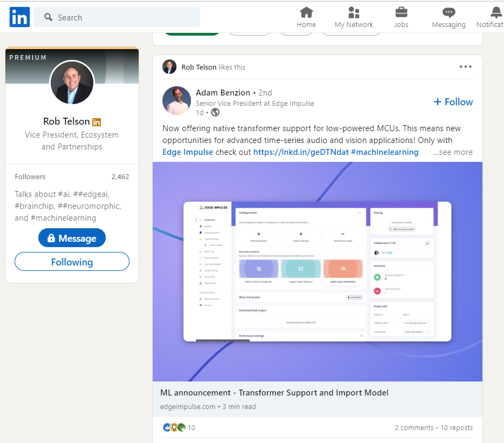Screen dimensions: 504x443
Task: View Rob Telson's large profile photo
Action: (x=72, y=83)
